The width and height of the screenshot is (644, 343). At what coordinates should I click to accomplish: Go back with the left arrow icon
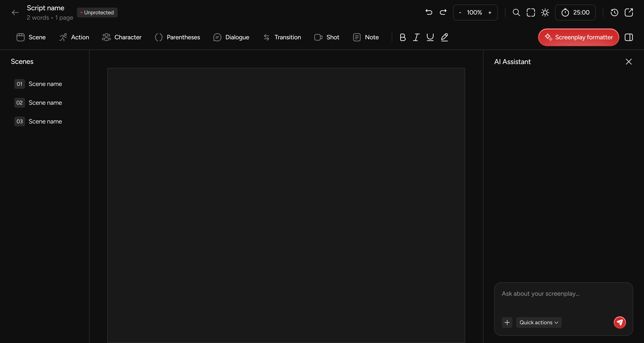pyautogui.click(x=15, y=13)
